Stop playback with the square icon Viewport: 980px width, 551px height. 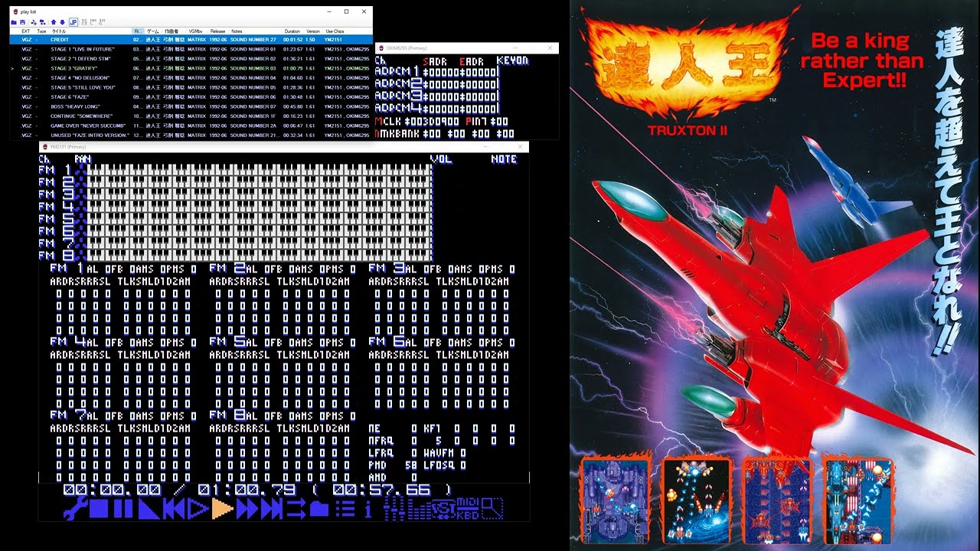(x=100, y=509)
